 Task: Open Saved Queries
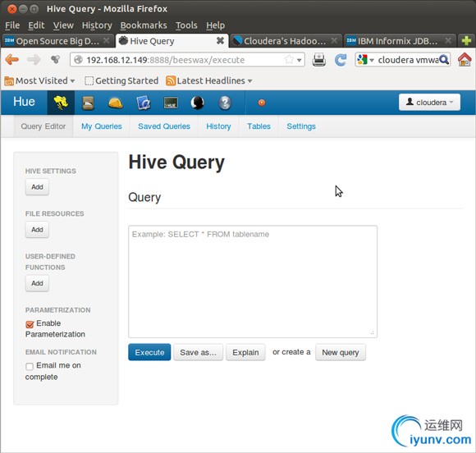pos(164,126)
